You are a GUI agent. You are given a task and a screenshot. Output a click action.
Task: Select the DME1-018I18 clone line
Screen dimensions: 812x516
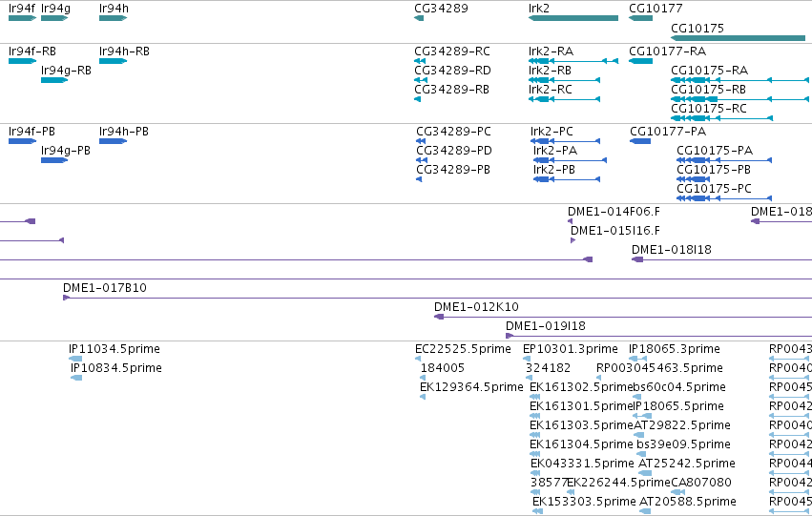coord(722,259)
